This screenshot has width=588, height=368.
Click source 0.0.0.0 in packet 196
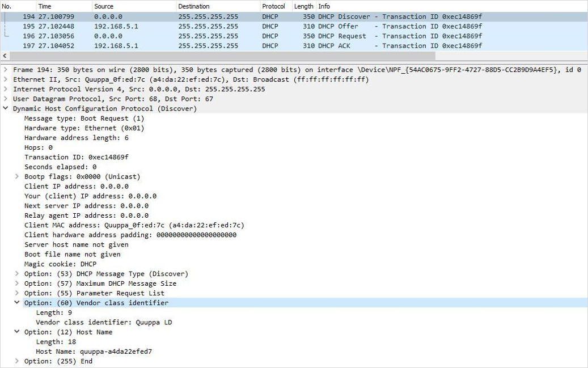(x=108, y=36)
